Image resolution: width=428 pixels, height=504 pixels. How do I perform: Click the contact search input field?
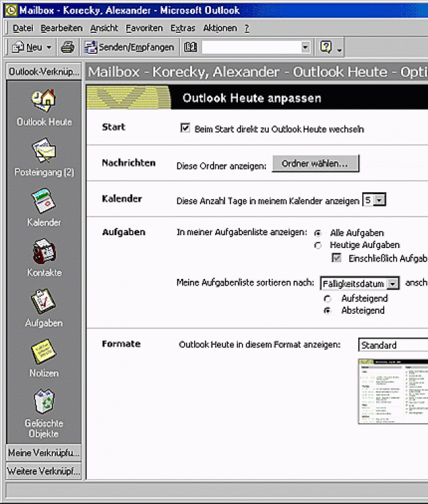251,48
